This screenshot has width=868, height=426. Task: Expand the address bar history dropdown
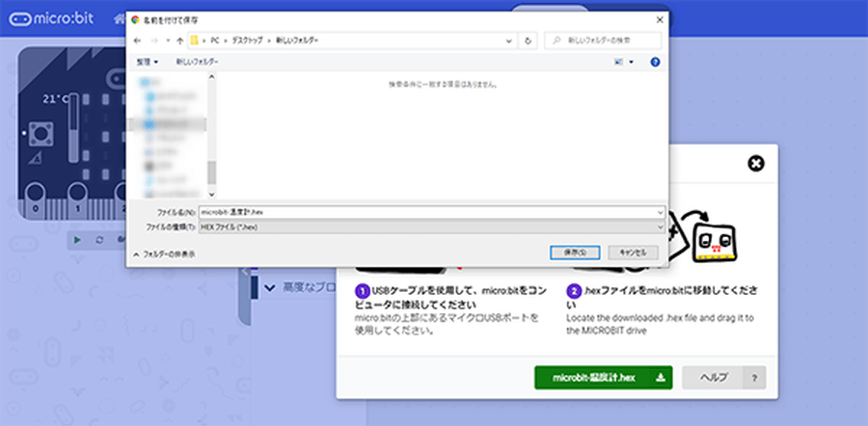tap(508, 40)
